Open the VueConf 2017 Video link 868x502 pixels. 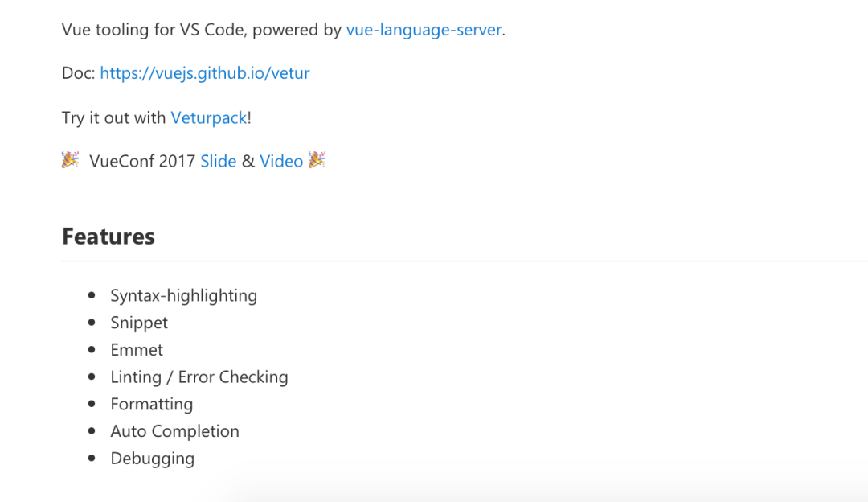281,162
